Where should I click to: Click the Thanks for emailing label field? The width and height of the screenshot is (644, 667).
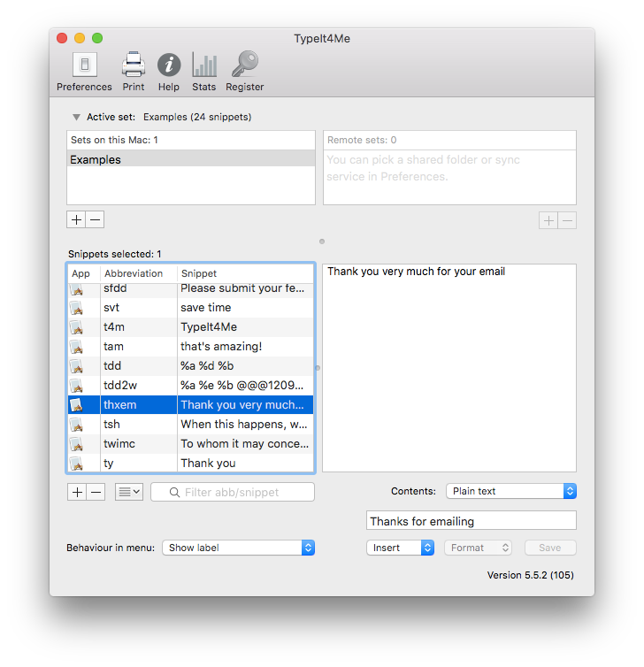tap(471, 521)
